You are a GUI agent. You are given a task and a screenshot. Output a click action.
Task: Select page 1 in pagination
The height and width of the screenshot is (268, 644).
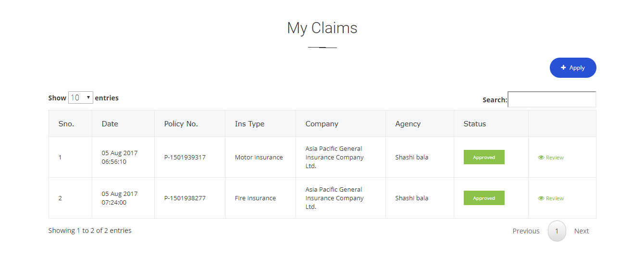(557, 231)
